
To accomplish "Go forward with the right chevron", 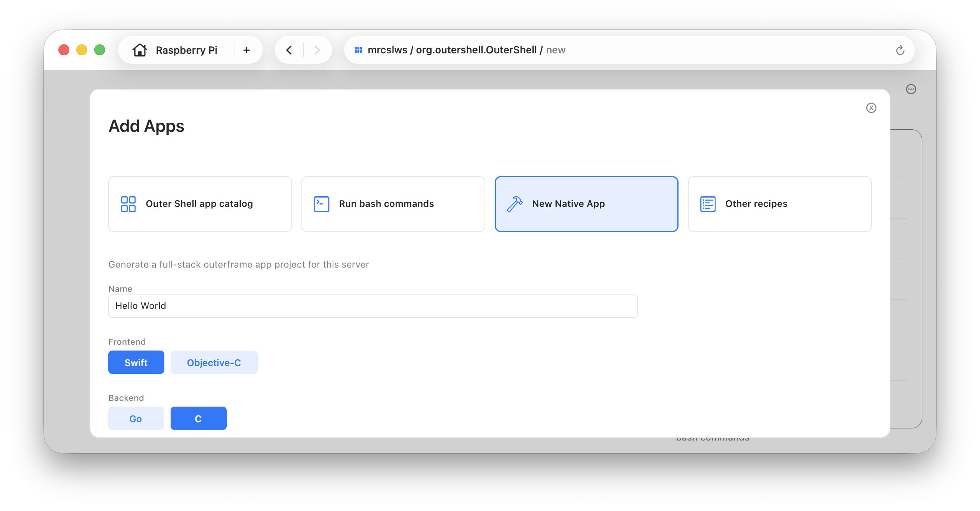I will coord(317,50).
